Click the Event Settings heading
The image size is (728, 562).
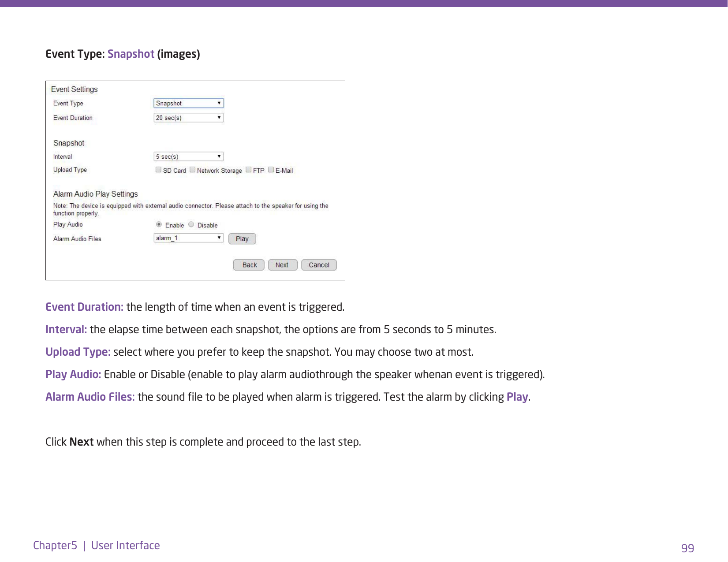[74, 89]
